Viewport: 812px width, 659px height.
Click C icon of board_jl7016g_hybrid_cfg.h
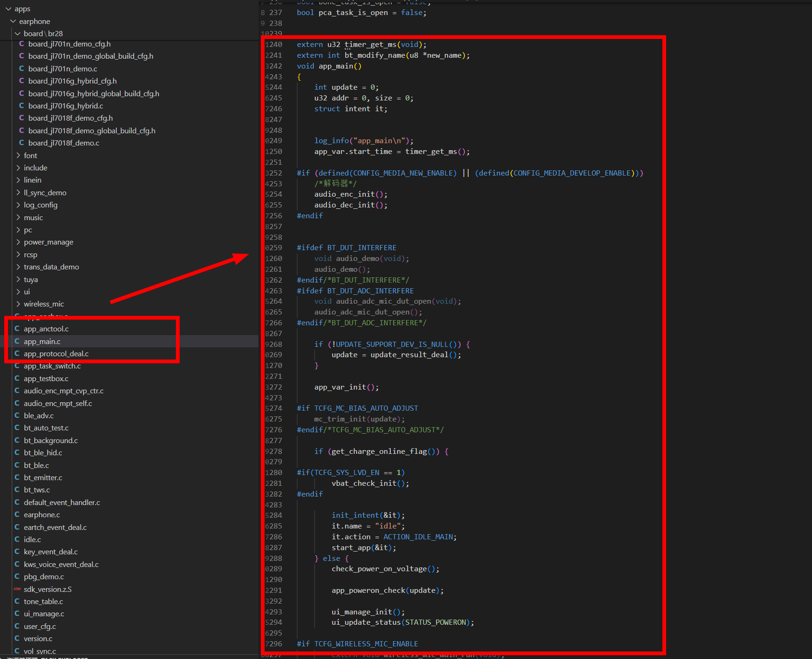point(22,81)
